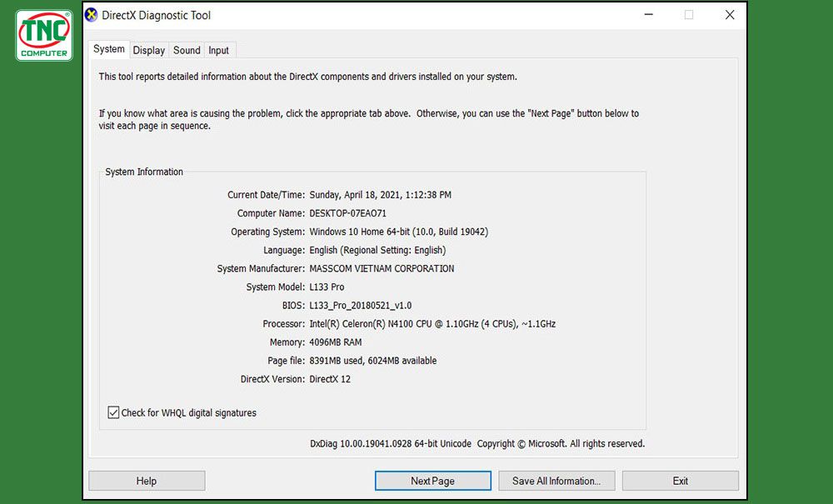Click the System Information group label
Screen dimensions: 833x504
click(x=144, y=172)
